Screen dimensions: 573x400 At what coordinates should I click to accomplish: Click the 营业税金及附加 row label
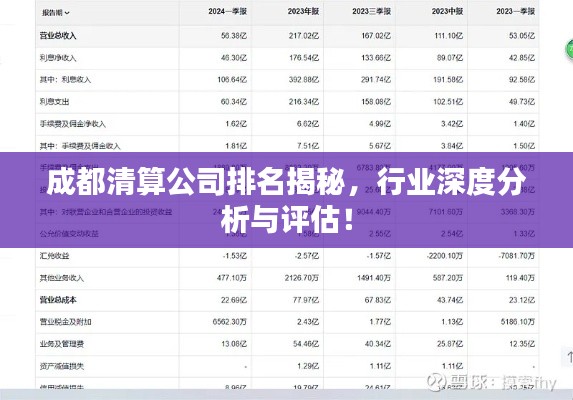65,322
